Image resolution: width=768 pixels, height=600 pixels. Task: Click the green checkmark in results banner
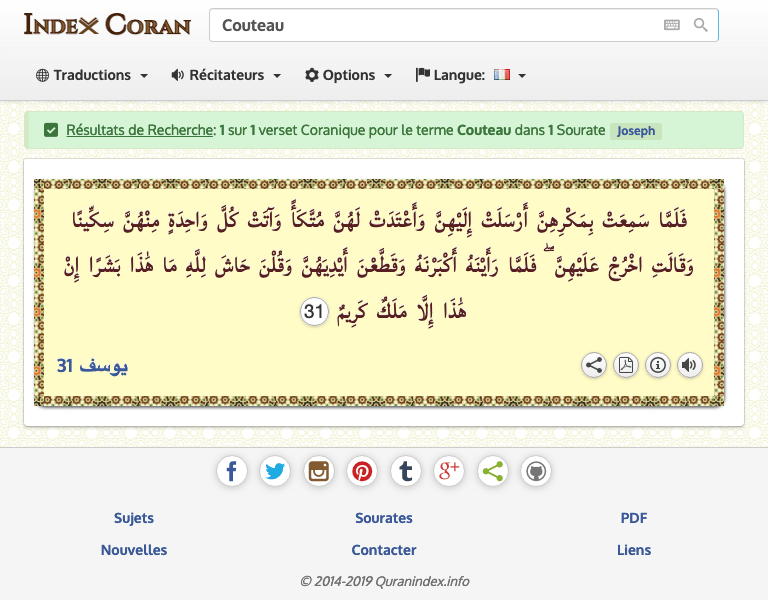click(51, 130)
